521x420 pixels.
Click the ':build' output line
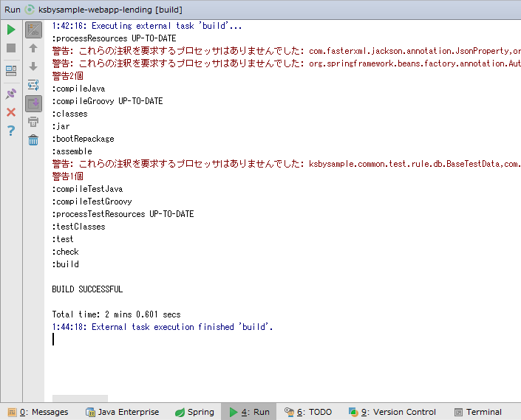(x=66, y=264)
